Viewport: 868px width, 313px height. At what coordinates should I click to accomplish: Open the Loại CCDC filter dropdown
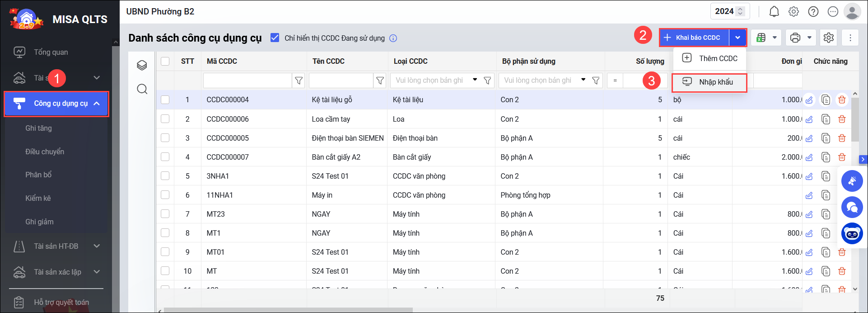(x=475, y=80)
